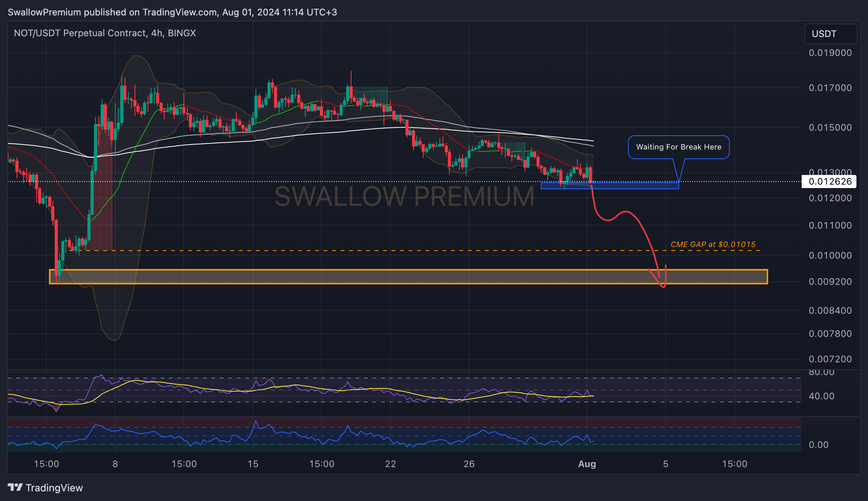Click the 0.00 oscillator scale label
868x501 pixels.
tap(819, 445)
